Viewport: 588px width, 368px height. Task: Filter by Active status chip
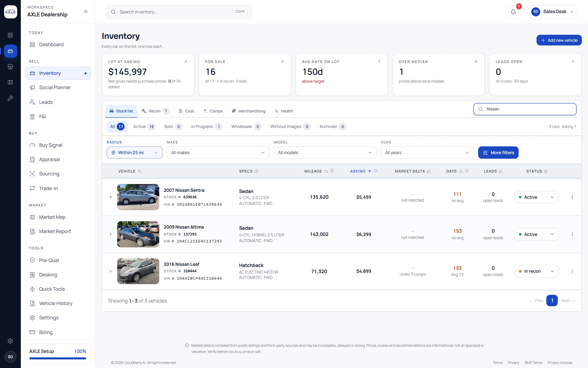point(144,127)
